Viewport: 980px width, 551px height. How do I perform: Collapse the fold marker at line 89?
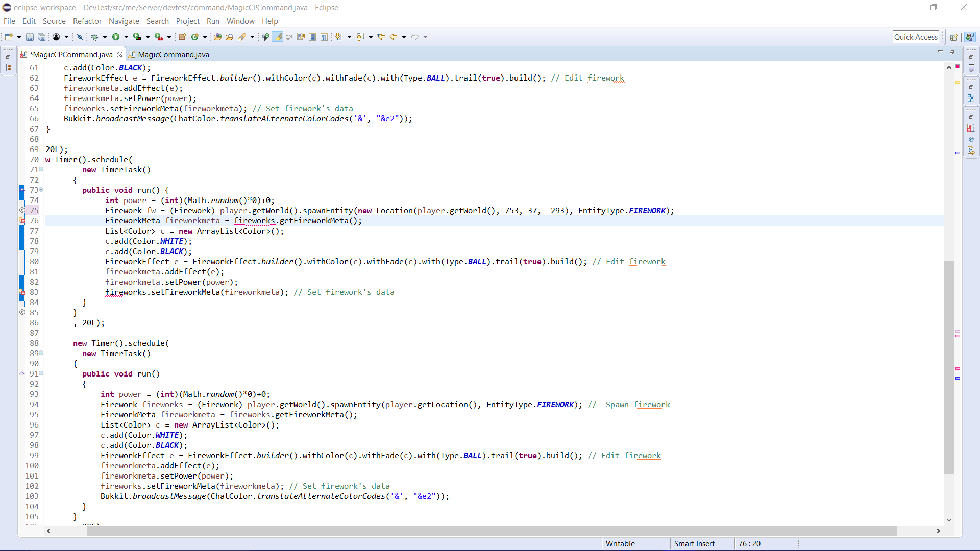[41, 353]
